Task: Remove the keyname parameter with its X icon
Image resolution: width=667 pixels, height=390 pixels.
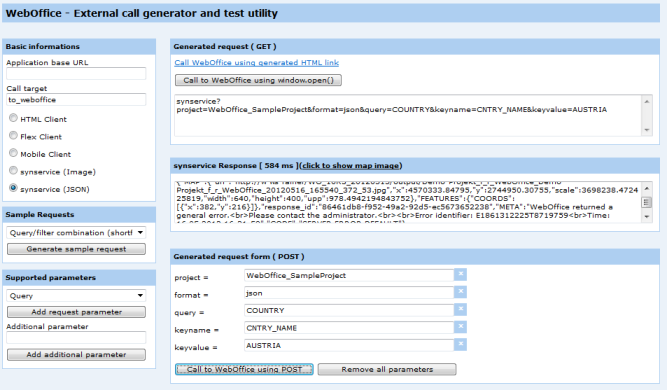Action: point(460,327)
